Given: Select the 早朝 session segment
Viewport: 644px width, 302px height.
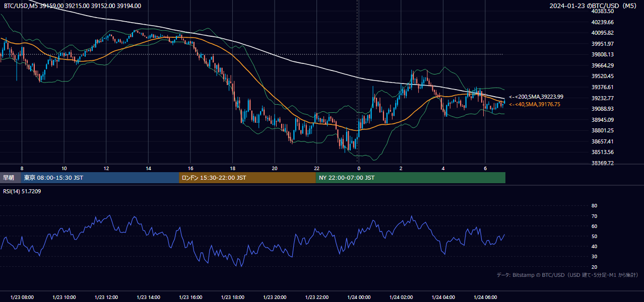Looking at the screenshot, I should click(x=10, y=178).
